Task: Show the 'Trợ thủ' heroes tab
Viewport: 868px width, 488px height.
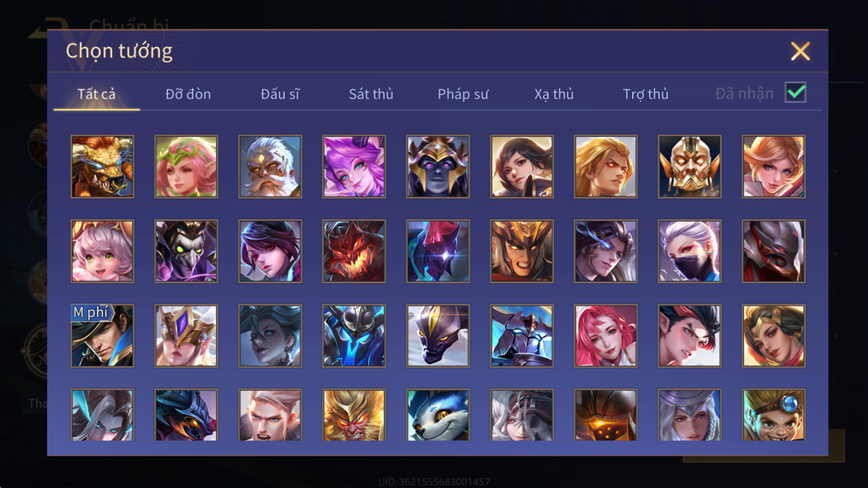Action: pos(646,94)
